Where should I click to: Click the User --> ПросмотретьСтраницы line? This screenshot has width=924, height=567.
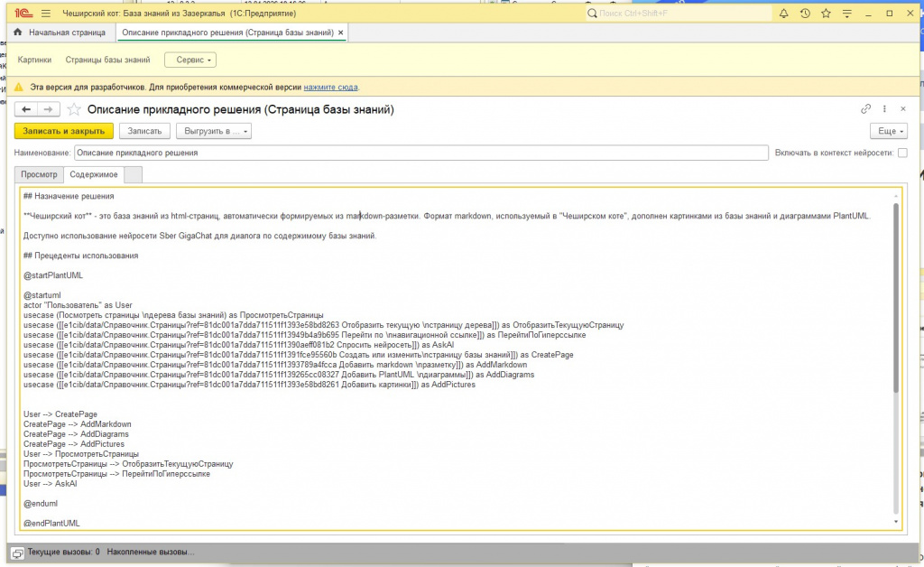click(80, 454)
